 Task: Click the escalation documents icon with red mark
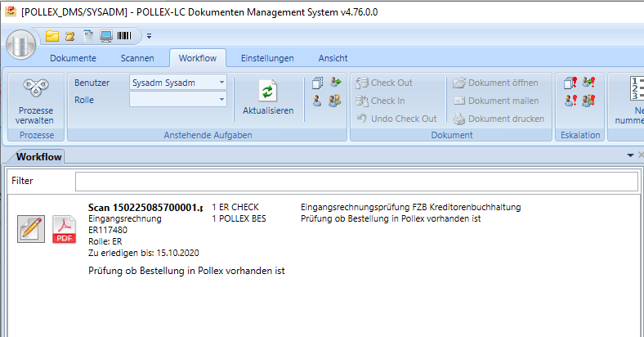(570, 83)
